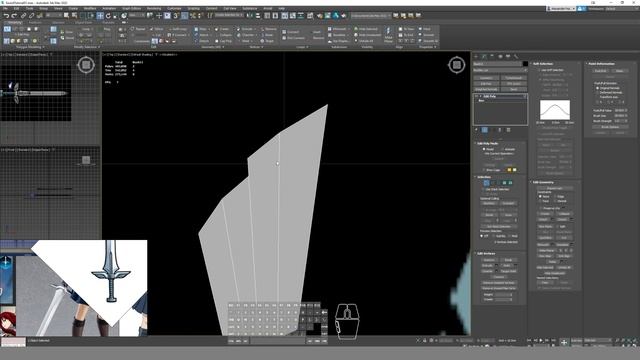
Task: Select the Select and Link tool
Action: [x=23, y=16]
